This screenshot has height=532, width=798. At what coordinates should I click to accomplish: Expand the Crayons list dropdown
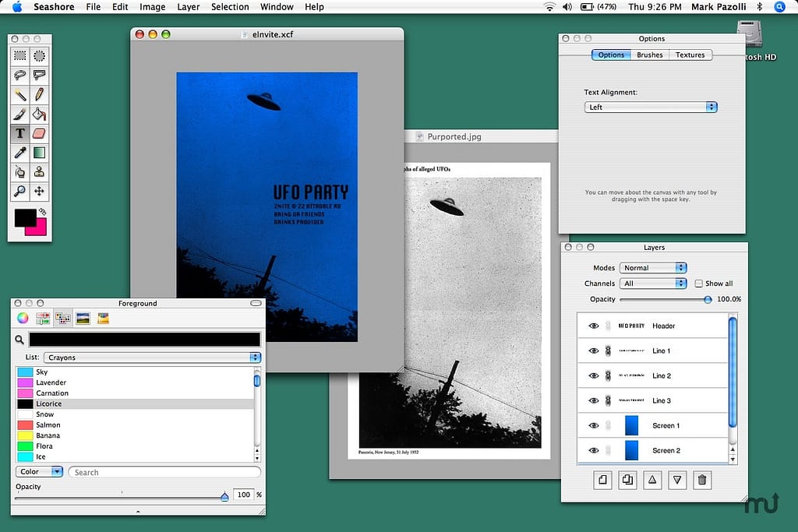coord(152,358)
